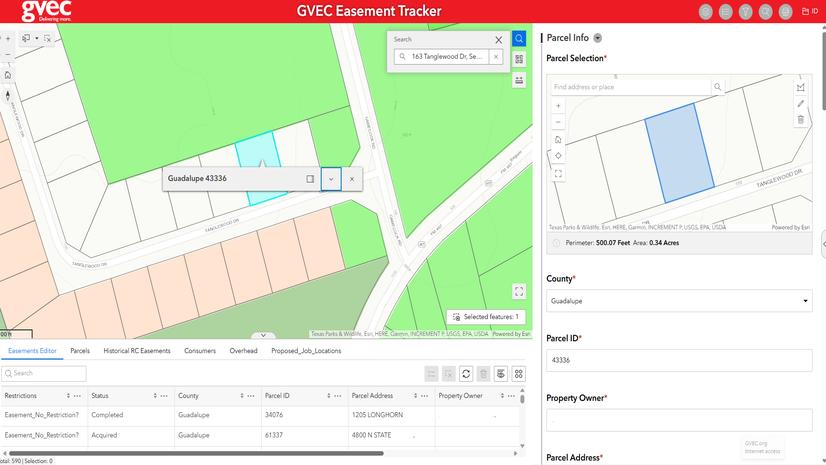
Task: Open the Consumers tab
Action: pyautogui.click(x=200, y=351)
